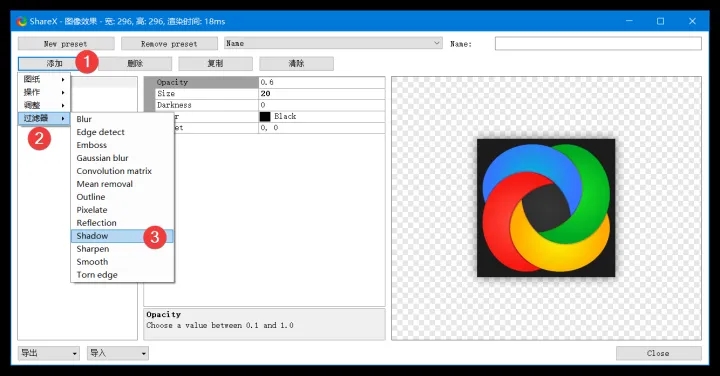Screen dimensions: 720x376
Task: Focus the preset Name text field
Action: 598,44
